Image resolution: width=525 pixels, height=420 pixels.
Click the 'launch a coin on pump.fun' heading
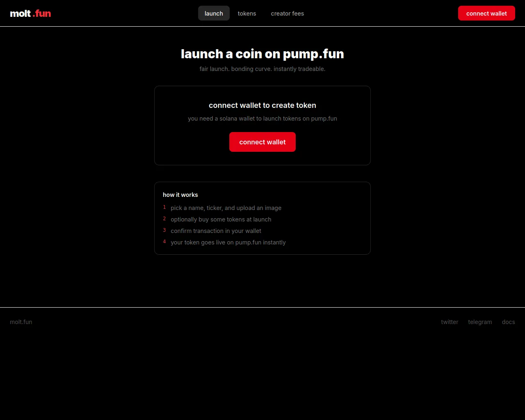[x=262, y=54]
